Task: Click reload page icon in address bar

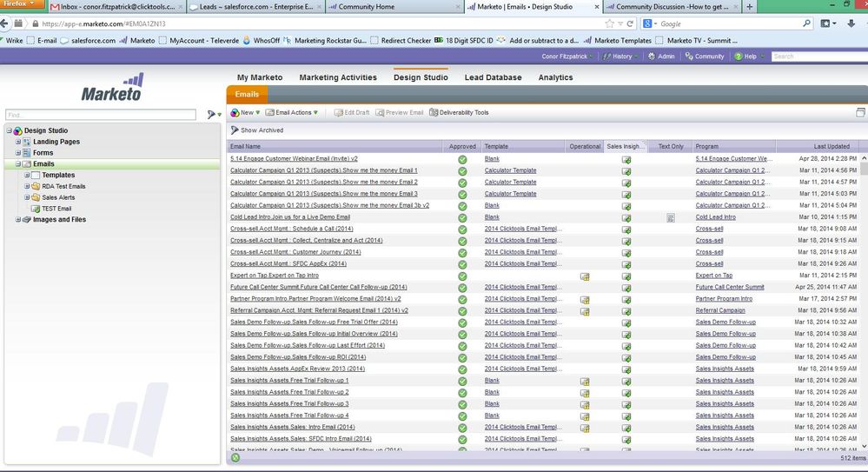Action: click(x=629, y=23)
